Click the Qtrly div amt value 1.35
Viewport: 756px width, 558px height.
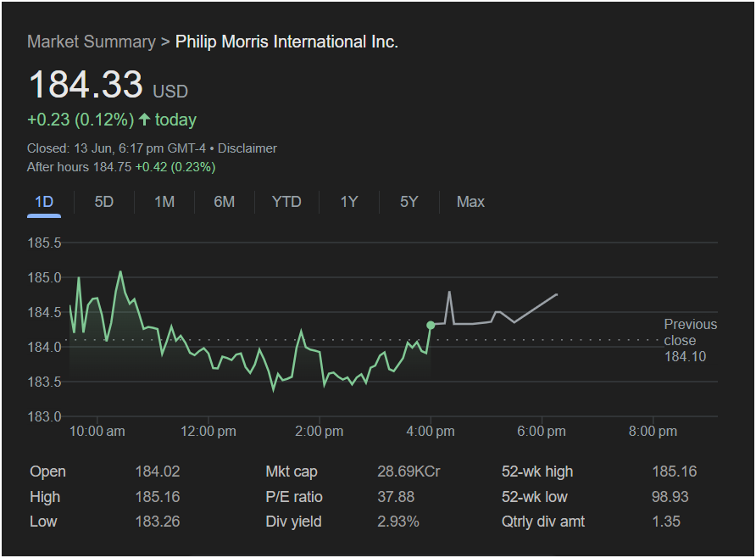tap(666, 522)
